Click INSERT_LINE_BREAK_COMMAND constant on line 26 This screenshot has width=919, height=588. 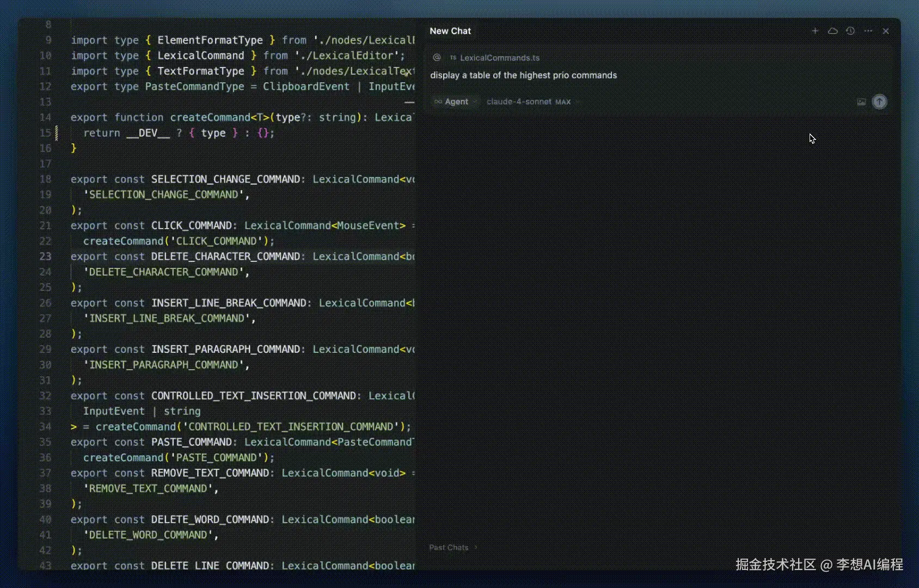coord(229,303)
